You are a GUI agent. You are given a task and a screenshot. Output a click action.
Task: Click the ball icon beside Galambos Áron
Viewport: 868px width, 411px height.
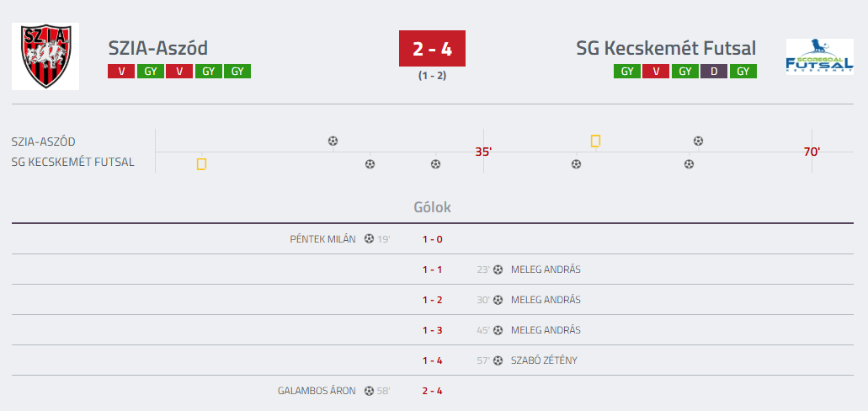(369, 391)
